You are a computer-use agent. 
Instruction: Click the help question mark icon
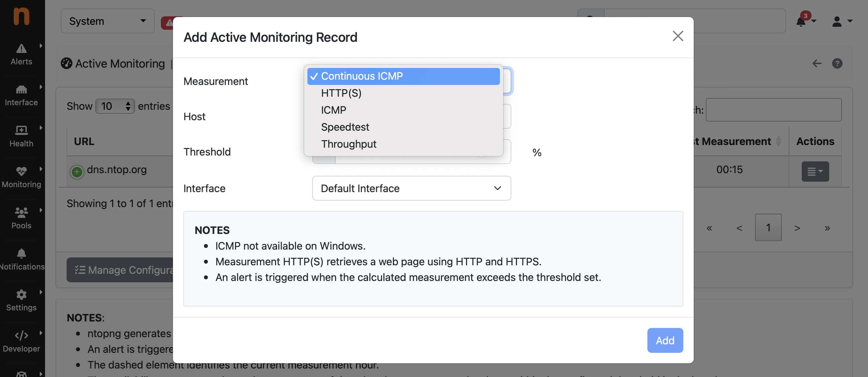click(x=837, y=63)
